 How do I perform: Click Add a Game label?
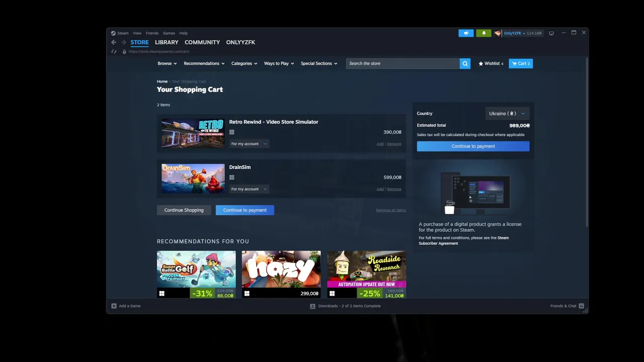(130, 306)
